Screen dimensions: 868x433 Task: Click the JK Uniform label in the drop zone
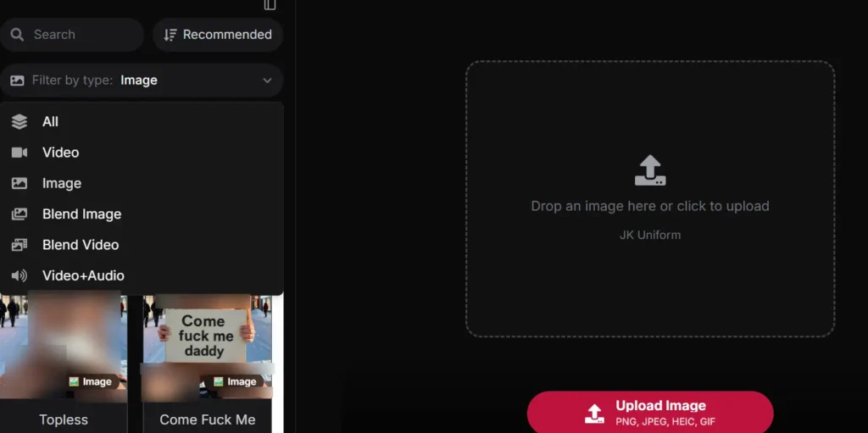point(650,235)
